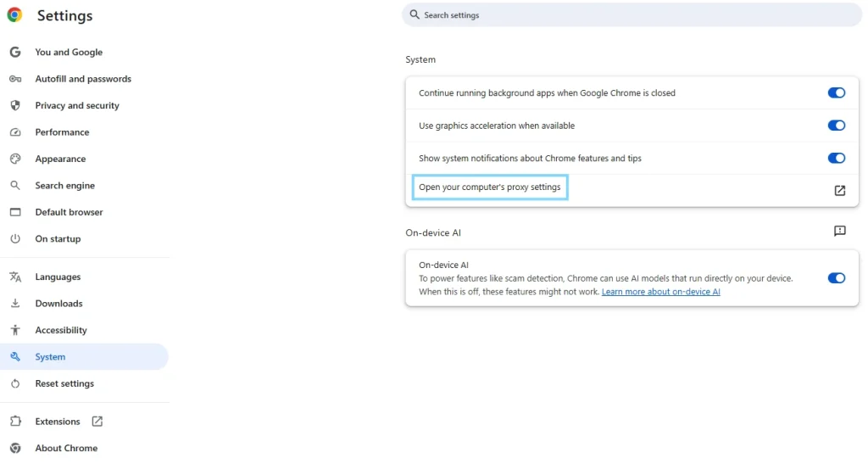Disable the On-device AI switch
The image size is (868, 464).
837,278
